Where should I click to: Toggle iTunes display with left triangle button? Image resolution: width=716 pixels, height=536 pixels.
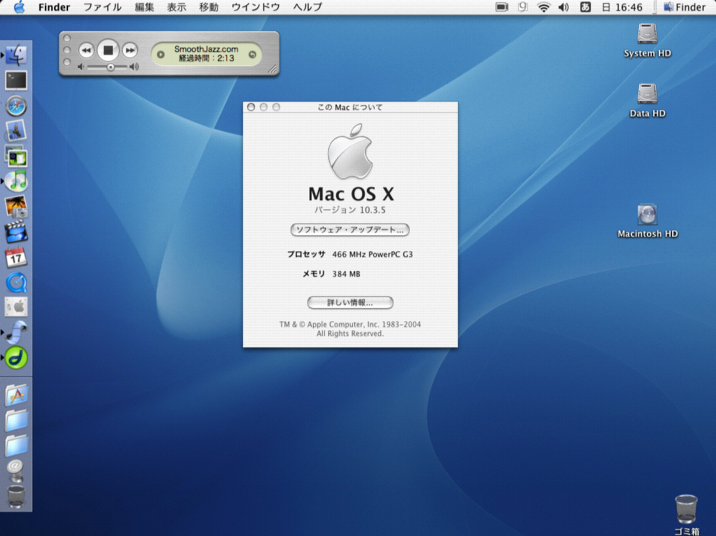click(x=161, y=54)
